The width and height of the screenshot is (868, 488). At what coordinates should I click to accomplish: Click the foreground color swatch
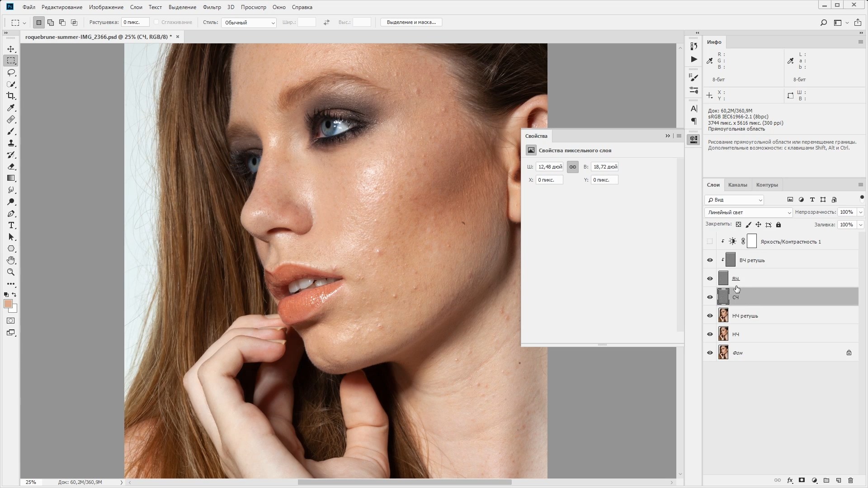click(x=8, y=304)
